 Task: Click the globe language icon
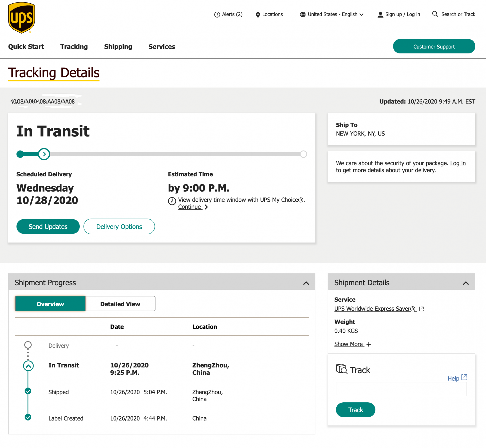pyautogui.click(x=303, y=15)
